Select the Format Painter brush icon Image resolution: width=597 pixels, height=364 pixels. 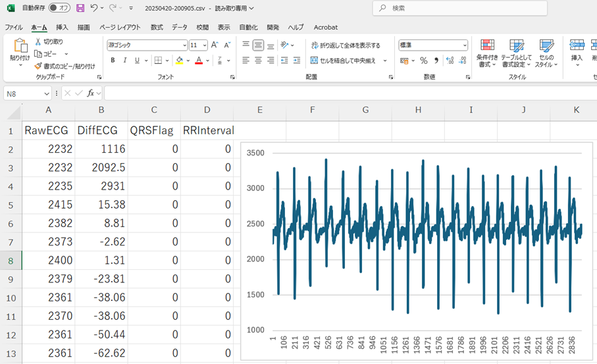point(38,66)
